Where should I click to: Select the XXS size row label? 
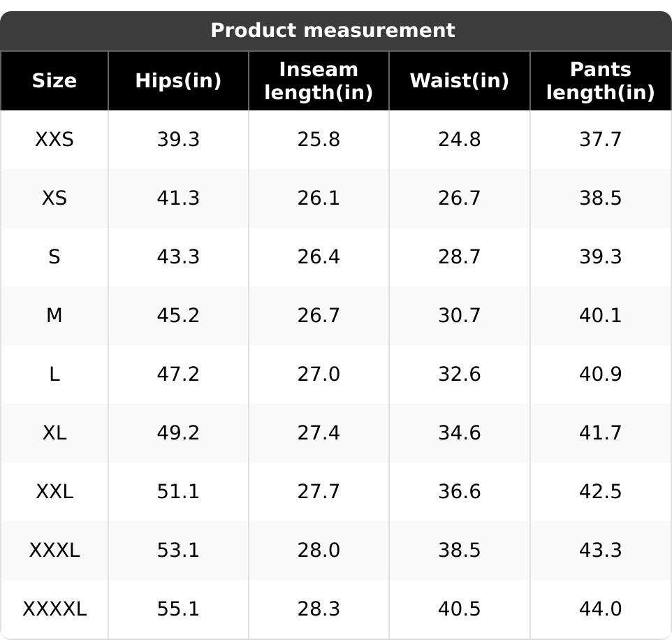tap(54, 139)
